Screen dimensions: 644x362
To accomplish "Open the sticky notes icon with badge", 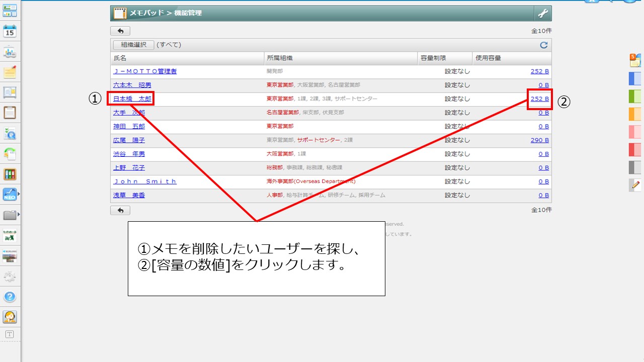I will (x=635, y=61).
